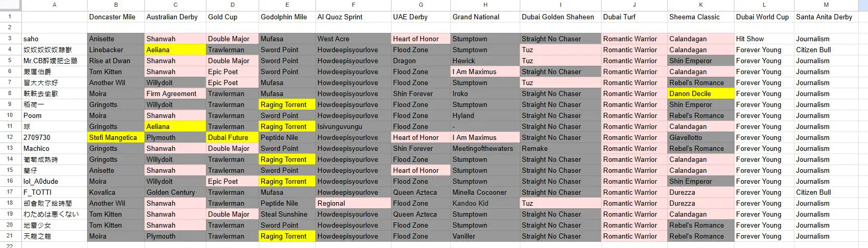Viewport: 868px width, 248px height.
Task: Select the Giavellotto cell
Action: pyautogui.click(x=701, y=137)
